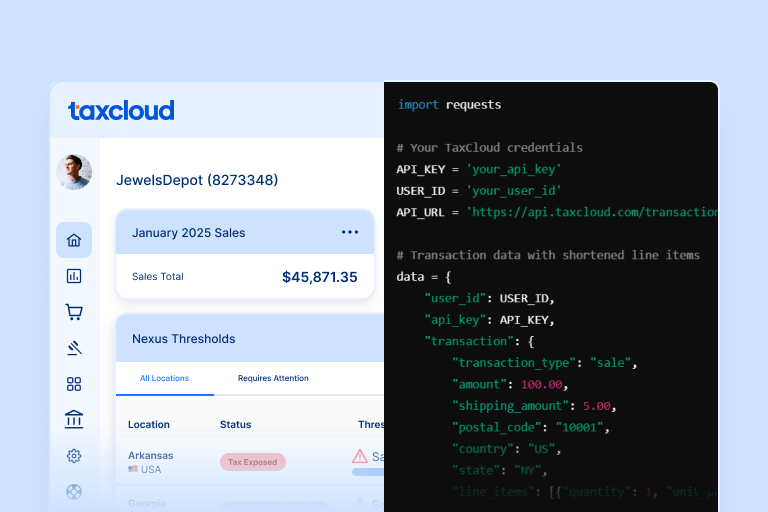768x512 pixels.
Task: Click the "shipping_amount": 5.00 line
Action: (x=534, y=406)
